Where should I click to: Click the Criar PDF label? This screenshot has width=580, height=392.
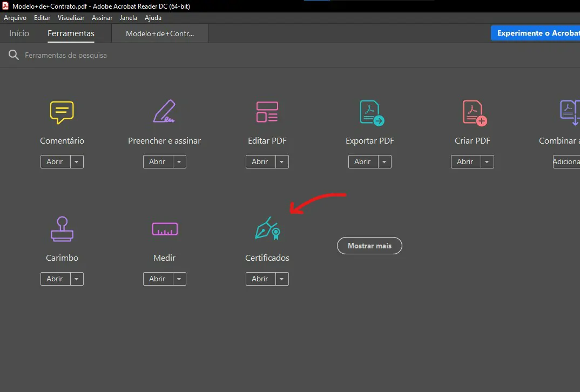click(x=473, y=141)
